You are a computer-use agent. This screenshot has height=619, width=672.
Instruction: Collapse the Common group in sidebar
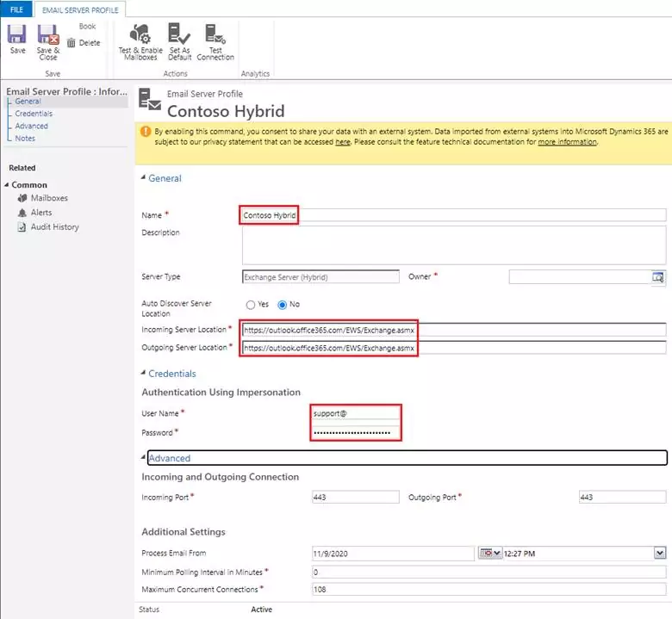tap(6, 184)
